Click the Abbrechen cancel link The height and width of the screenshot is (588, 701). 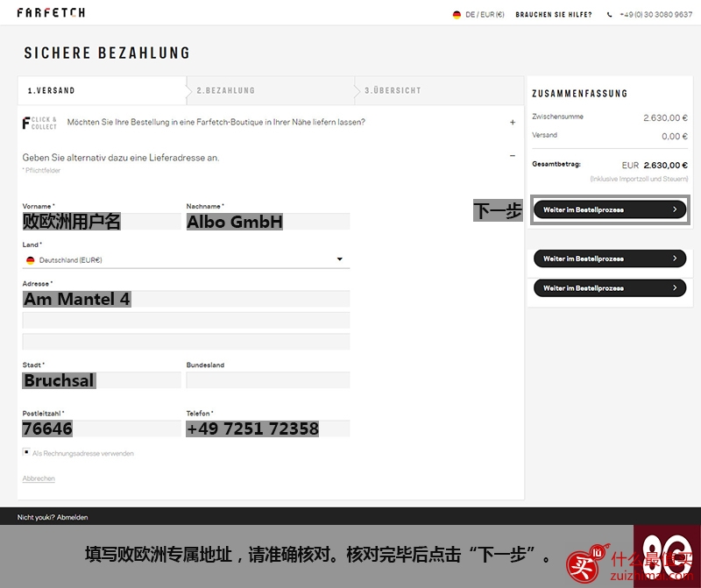click(x=39, y=478)
